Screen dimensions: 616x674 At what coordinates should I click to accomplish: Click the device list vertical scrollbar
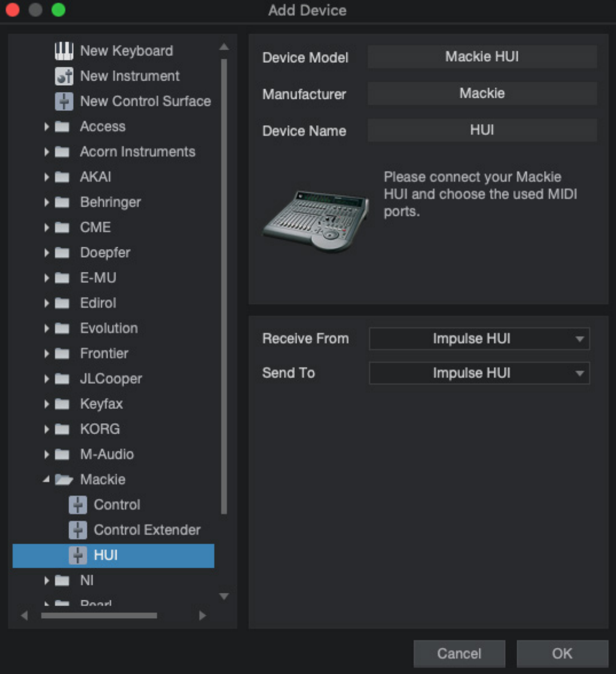223,286
